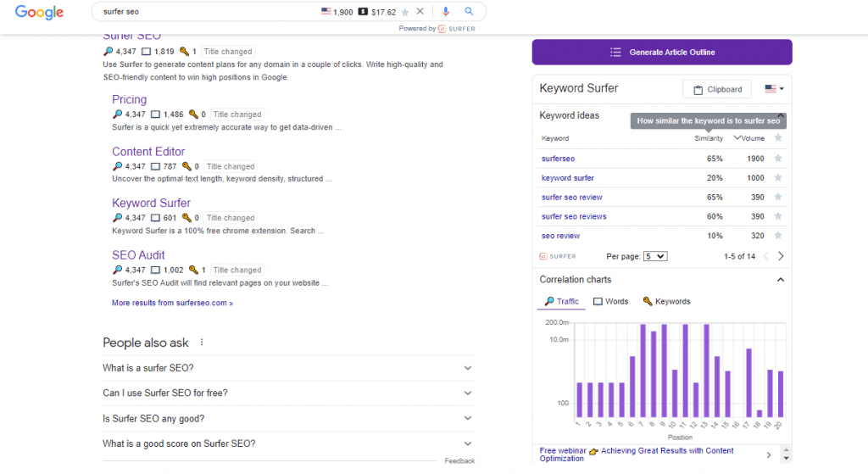868x474 pixels.
Task: Click traffic magnifier icon under Pricing
Action: [x=117, y=114]
